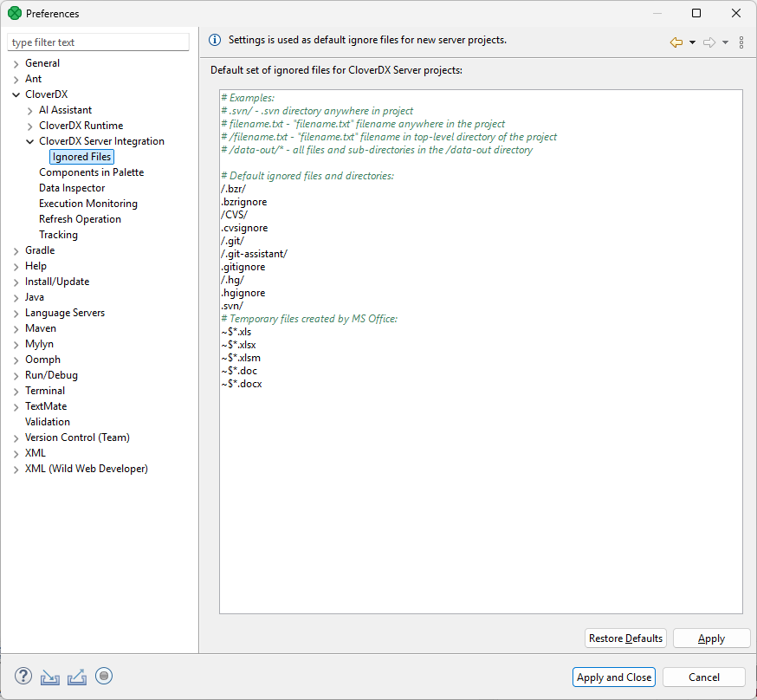Image resolution: width=757 pixels, height=700 pixels.
Task: Expand the Maven tree node
Action: click(x=16, y=328)
